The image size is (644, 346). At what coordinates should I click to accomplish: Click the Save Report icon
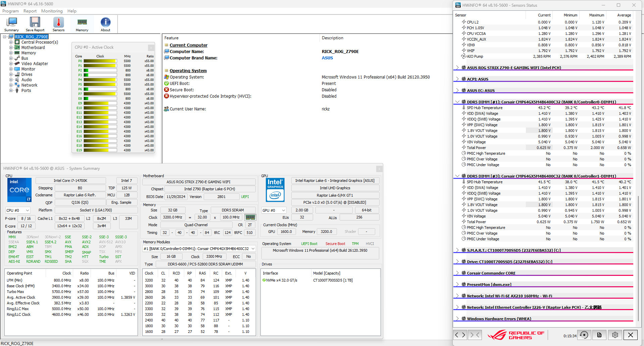click(x=35, y=24)
